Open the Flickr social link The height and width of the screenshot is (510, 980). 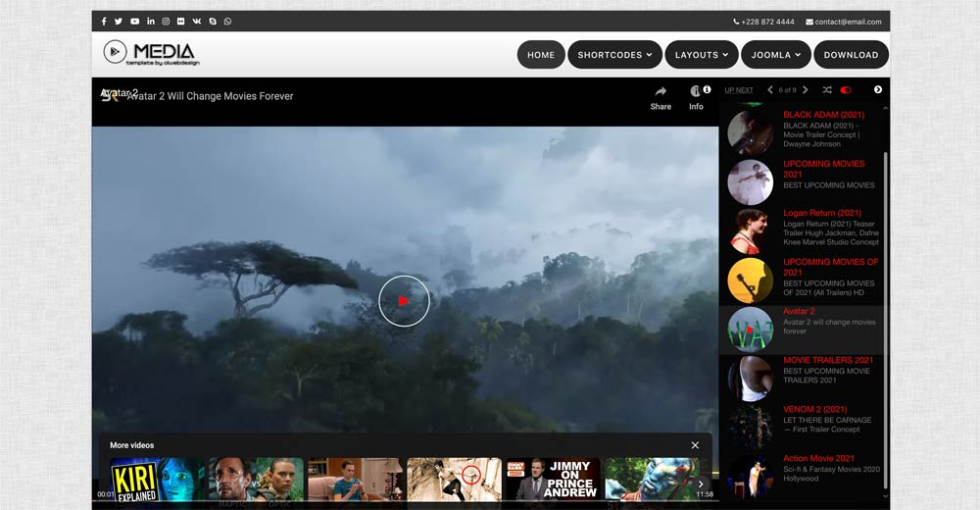(x=180, y=22)
